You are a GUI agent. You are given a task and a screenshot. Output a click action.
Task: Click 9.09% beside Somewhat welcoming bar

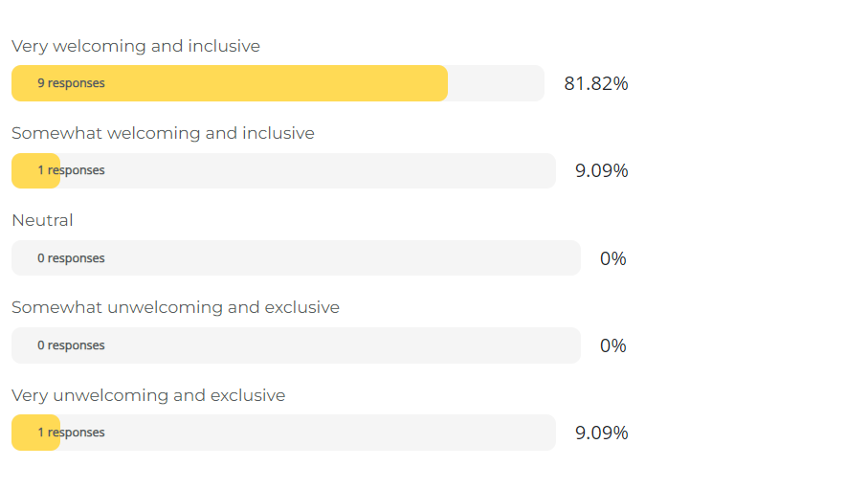(x=601, y=170)
